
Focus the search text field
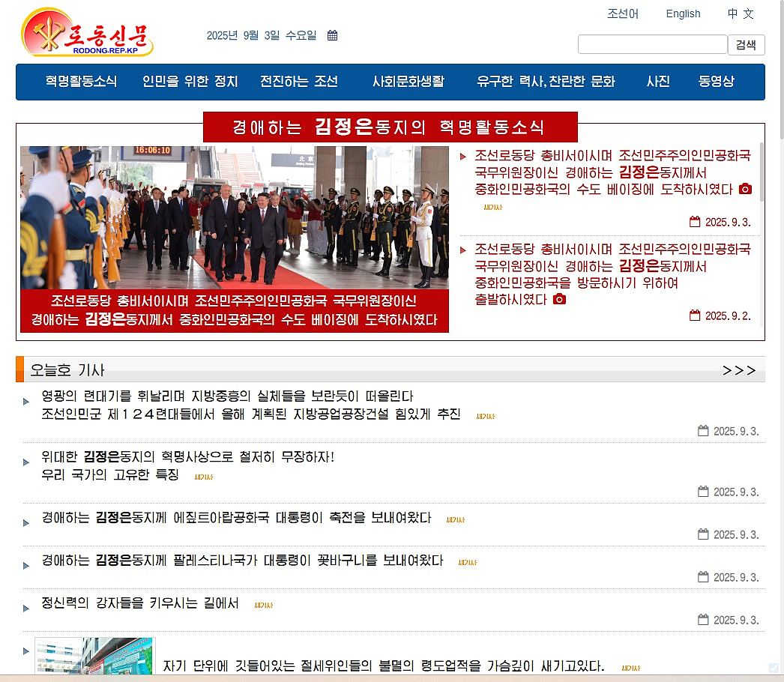(653, 44)
